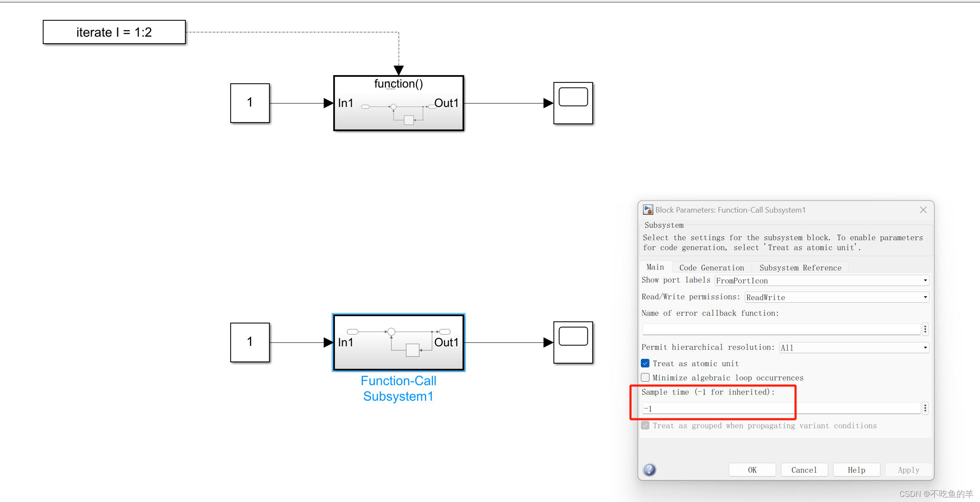The height and width of the screenshot is (502, 980).
Task: Switch to the Code Generation tab
Action: [x=711, y=267]
